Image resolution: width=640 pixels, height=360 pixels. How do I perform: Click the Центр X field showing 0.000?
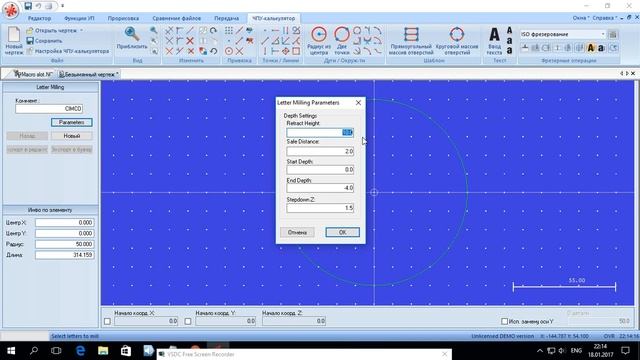64,222
